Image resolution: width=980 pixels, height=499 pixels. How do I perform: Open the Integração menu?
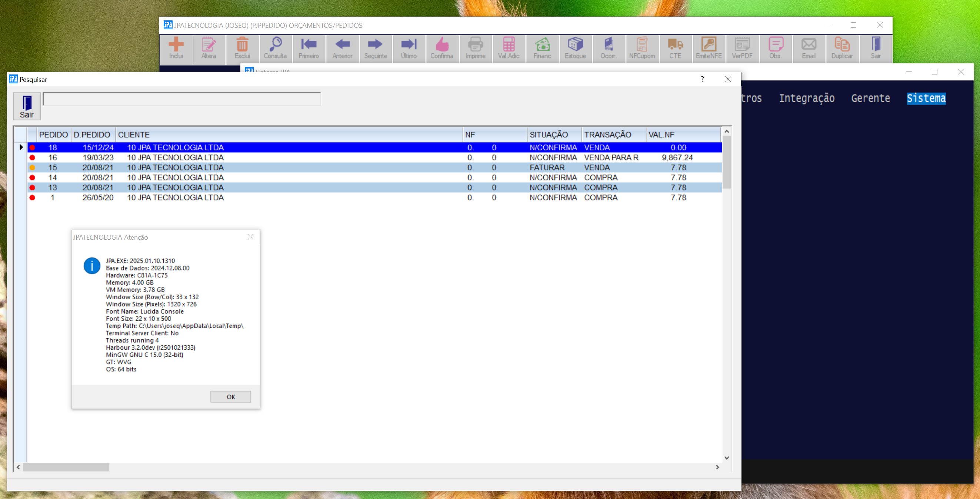807,98
